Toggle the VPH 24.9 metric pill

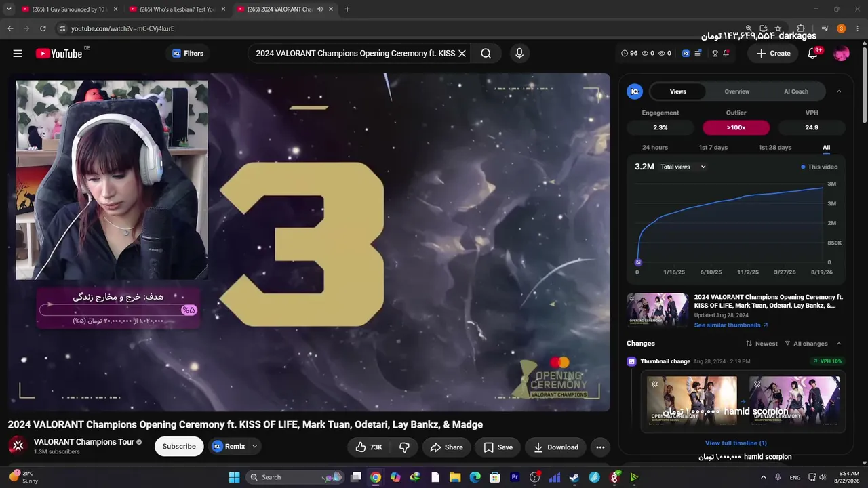(x=812, y=127)
